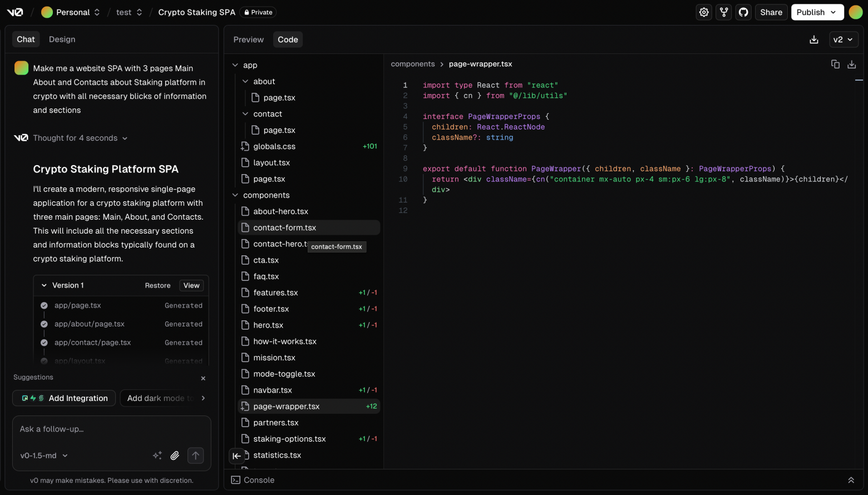Click the Share button

[x=771, y=12]
